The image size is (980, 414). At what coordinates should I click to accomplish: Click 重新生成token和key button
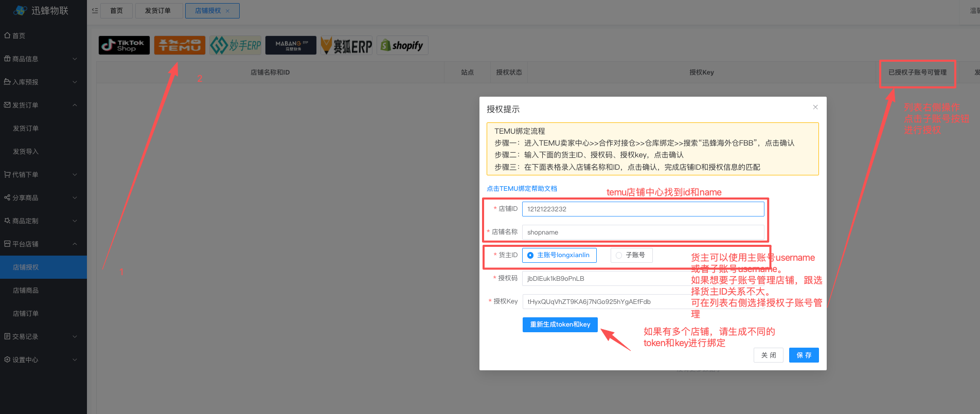560,325
